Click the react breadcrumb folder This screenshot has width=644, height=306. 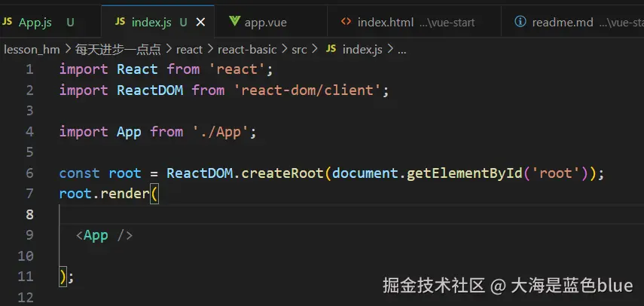coord(189,50)
